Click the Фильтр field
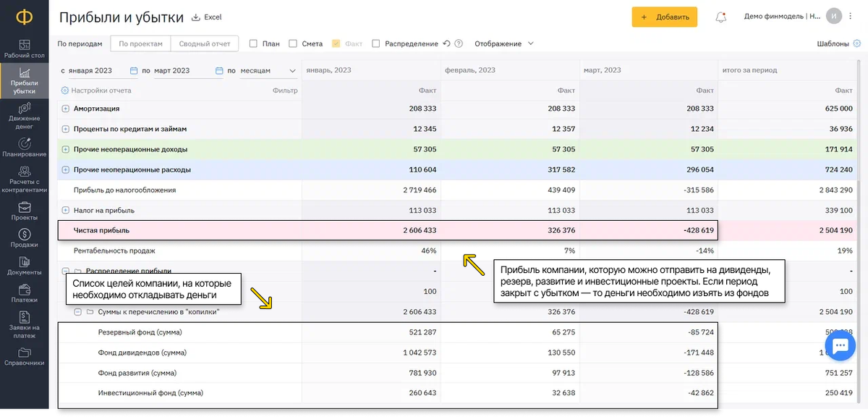This screenshot has width=868, height=417. [284, 90]
